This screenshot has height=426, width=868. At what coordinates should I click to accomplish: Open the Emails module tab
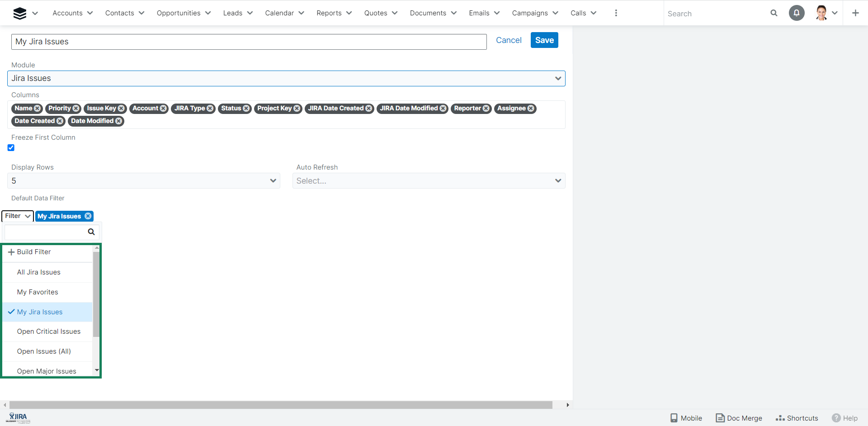click(x=479, y=13)
